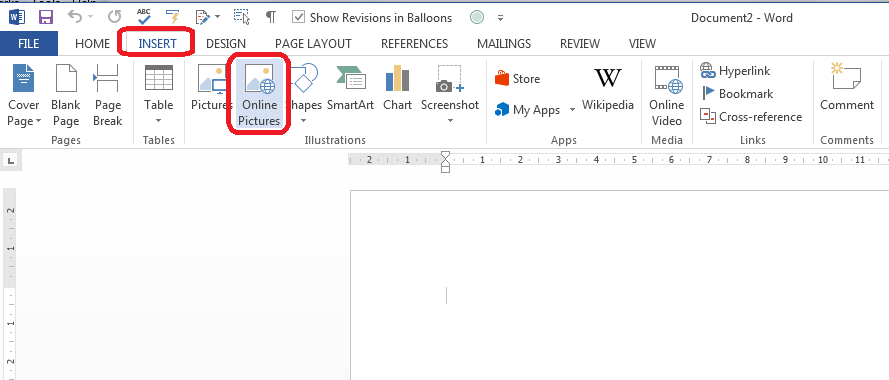Screen dimensions: 889x380
Task: Click the Redo/Repeat arrow icon
Action: 115,17
